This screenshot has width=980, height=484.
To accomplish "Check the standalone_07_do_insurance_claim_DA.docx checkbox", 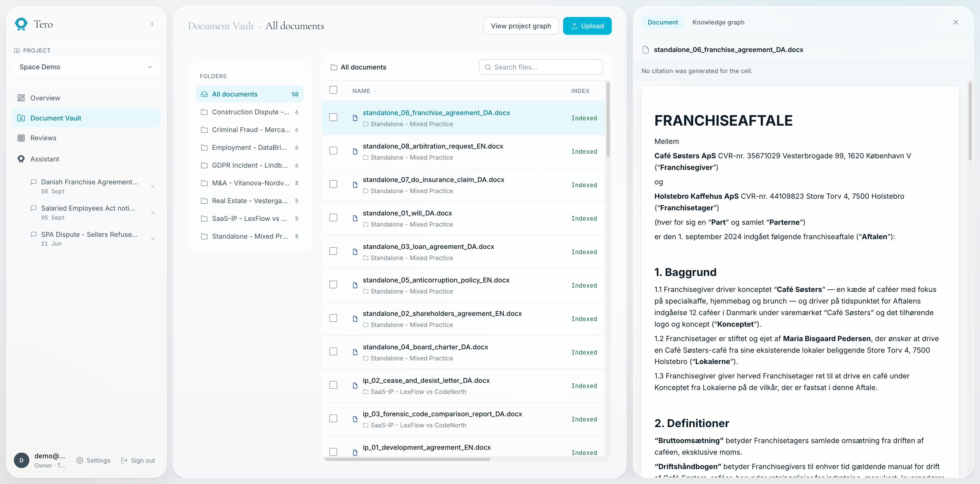I will 333,184.
